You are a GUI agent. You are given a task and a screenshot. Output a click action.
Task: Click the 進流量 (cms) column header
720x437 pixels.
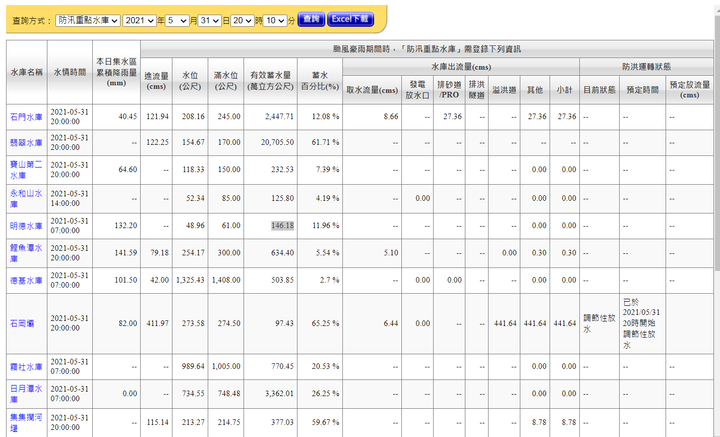(157, 81)
